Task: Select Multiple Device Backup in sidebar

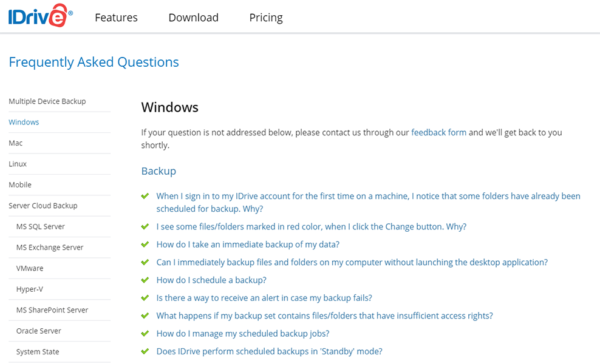Action: pos(47,101)
